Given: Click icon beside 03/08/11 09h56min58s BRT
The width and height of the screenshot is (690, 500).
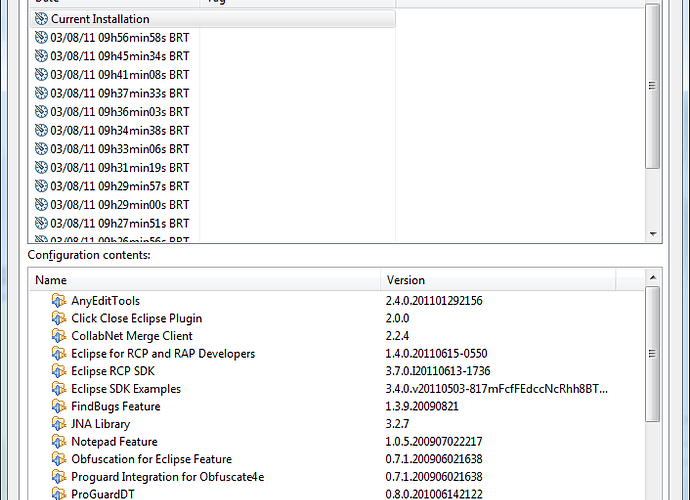Looking at the screenshot, I should [41, 37].
